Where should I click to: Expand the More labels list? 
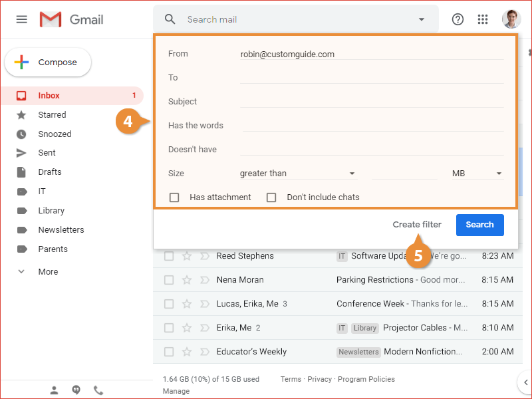point(48,271)
